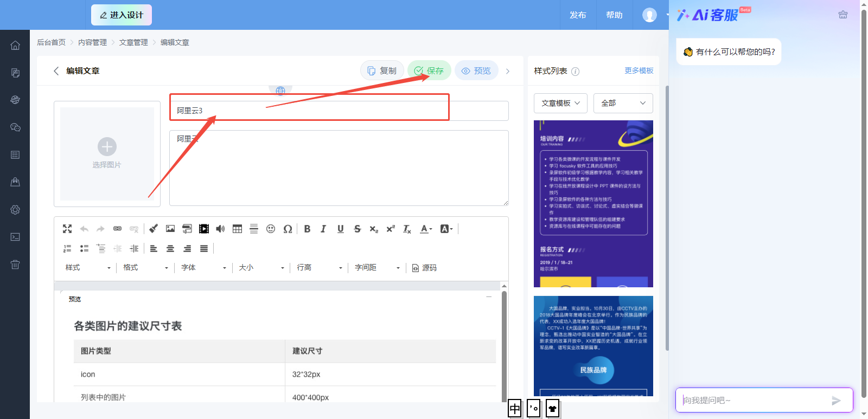Switch to 源码 source code view
This screenshot has height=419, width=868.
point(424,268)
